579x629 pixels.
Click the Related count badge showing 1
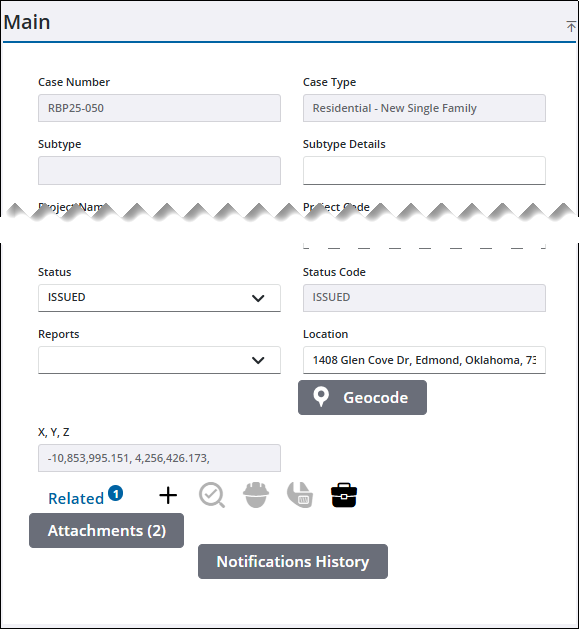(116, 493)
